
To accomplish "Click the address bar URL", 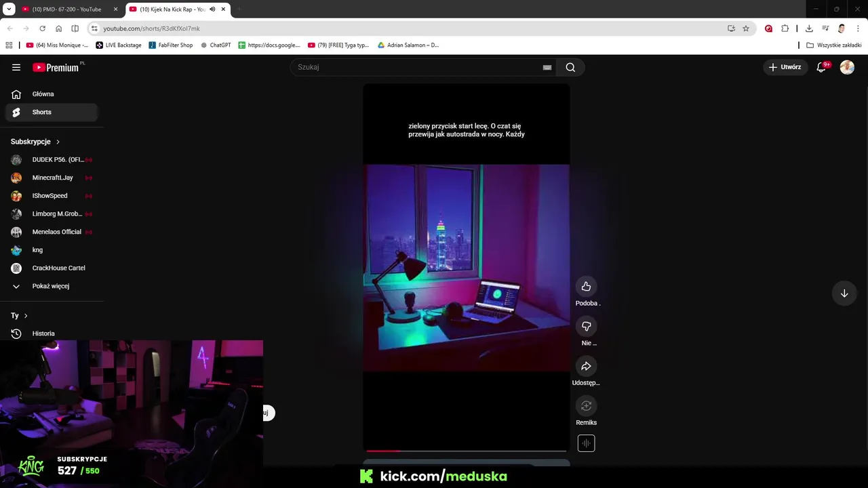I will click(x=151, y=28).
